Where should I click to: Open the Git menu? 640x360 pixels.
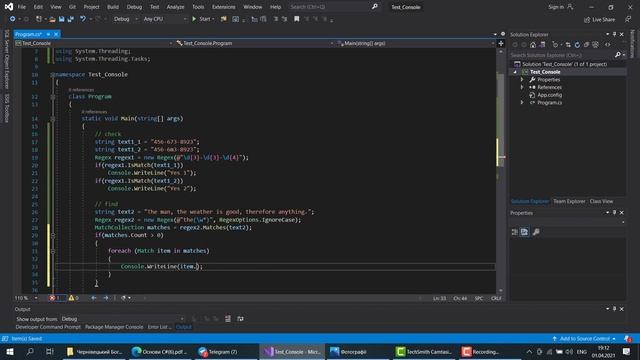click(x=72, y=7)
